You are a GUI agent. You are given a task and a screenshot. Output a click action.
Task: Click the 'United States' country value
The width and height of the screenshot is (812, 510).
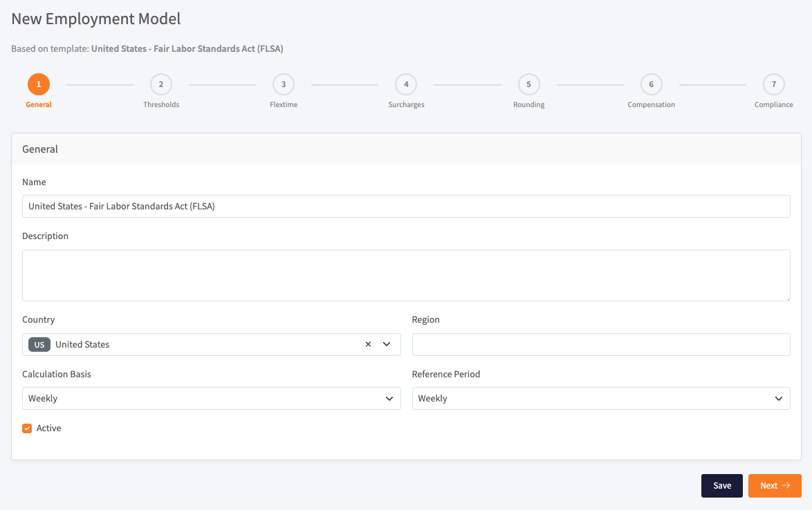point(82,344)
